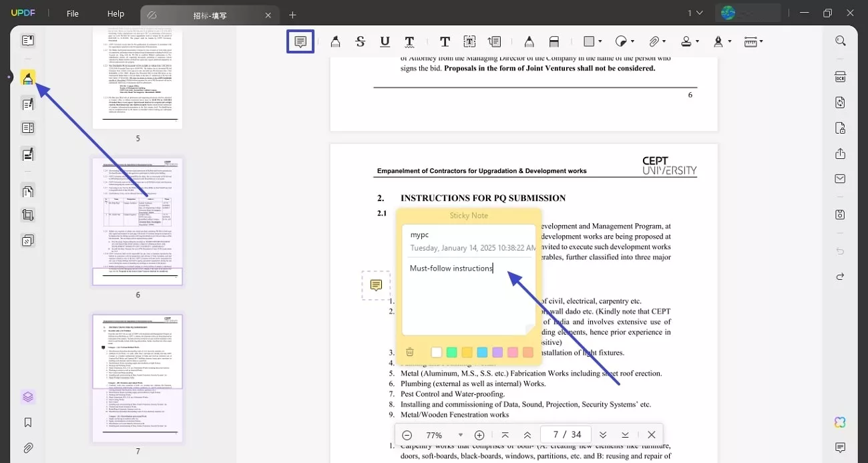The width and height of the screenshot is (868, 463).
Task: Select the Text Comment tool
Action: coord(445,41)
